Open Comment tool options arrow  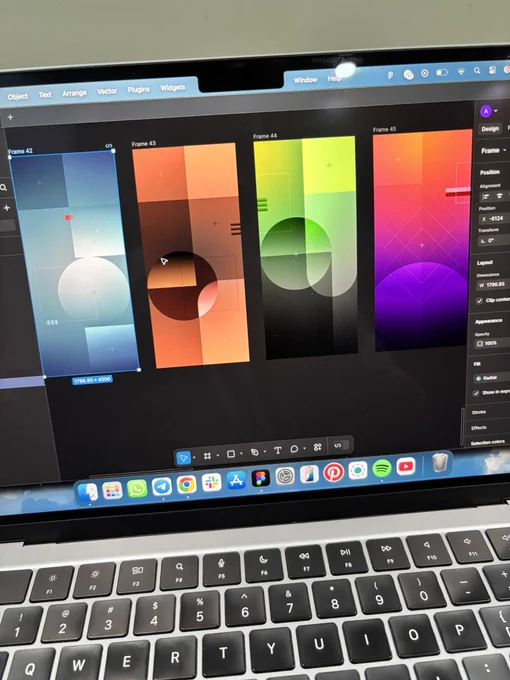[304, 448]
